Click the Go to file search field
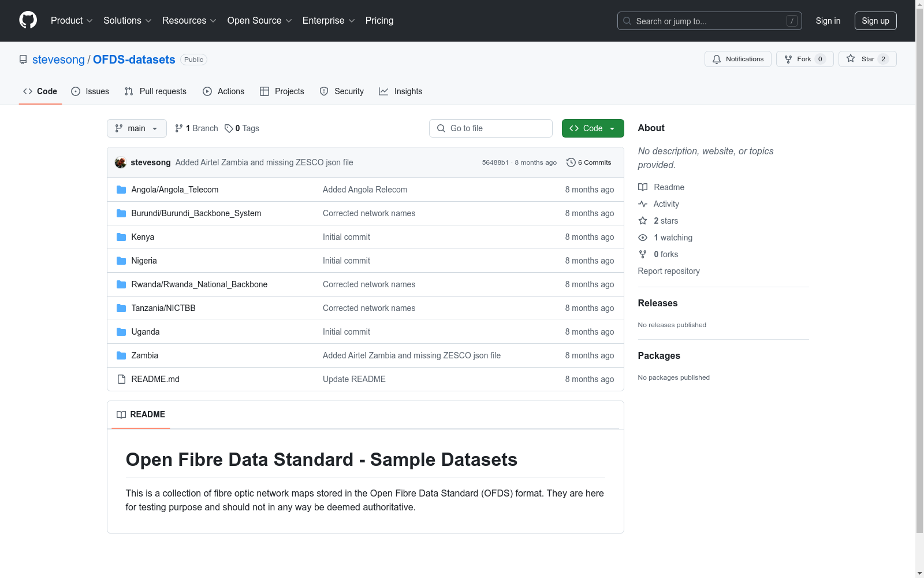 [491, 128]
